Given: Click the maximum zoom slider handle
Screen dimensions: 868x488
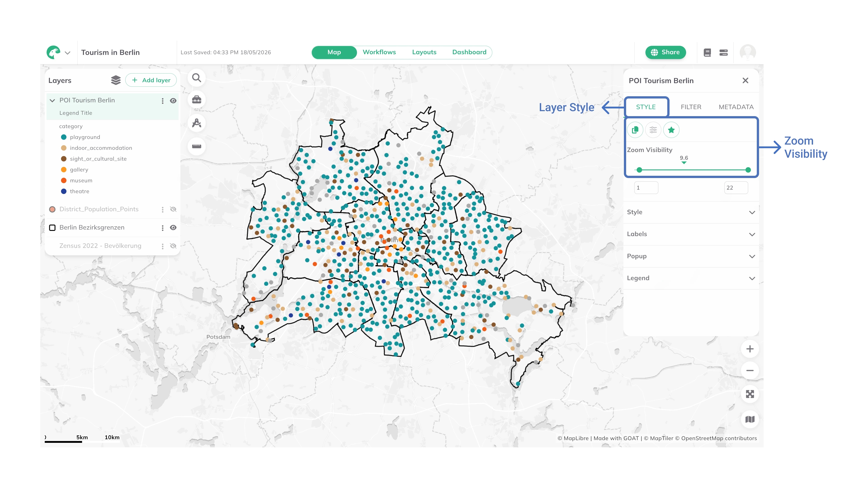Looking at the screenshot, I should tap(748, 170).
